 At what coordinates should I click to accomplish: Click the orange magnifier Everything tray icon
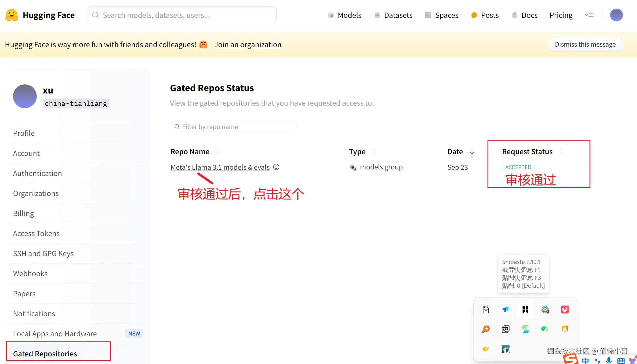pos(486,329)
